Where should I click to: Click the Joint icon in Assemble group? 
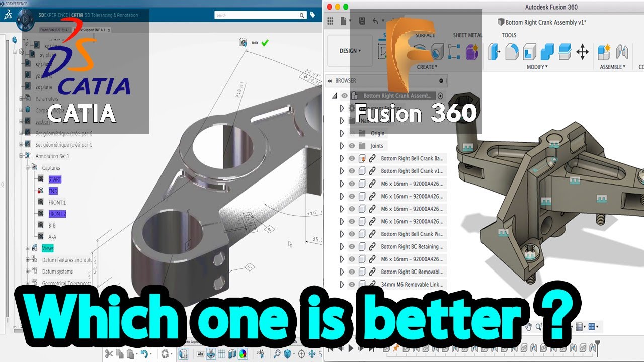622,51
